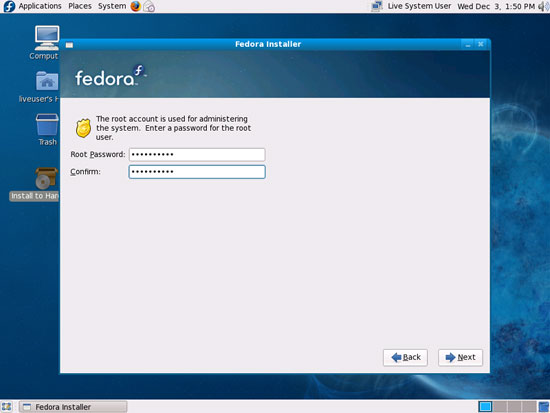Click the root account description text

[173, 128]
